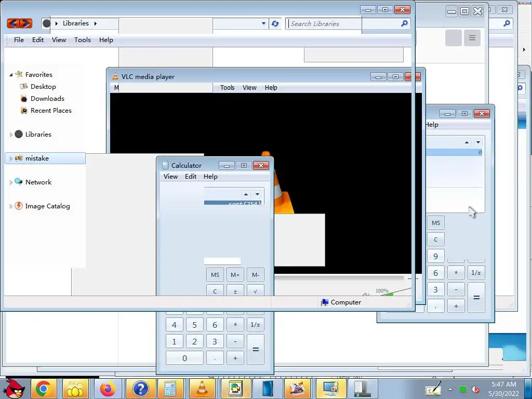532x399 pixels.
Task: Expand the mistake tree node
Action: (11, 158)
